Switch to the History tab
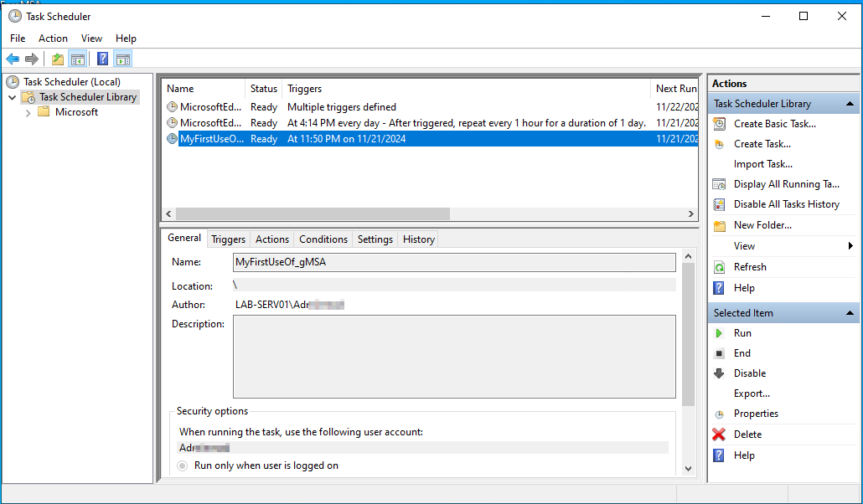 point(418,239)
